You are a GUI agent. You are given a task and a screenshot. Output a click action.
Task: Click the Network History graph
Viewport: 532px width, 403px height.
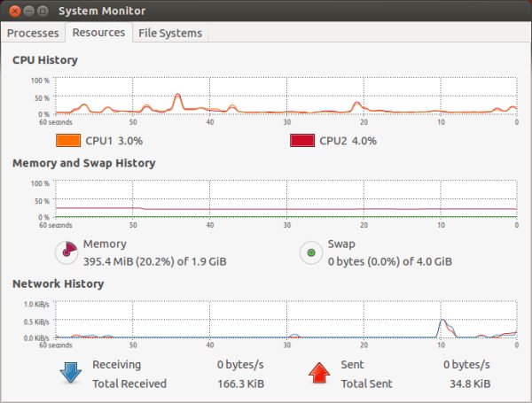[x=286, y=320]
